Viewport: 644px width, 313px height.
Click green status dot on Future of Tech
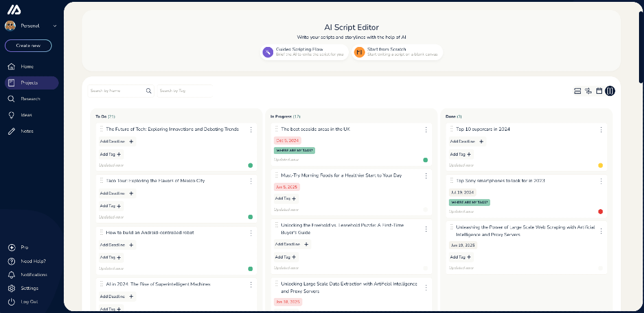coord(251,165)
